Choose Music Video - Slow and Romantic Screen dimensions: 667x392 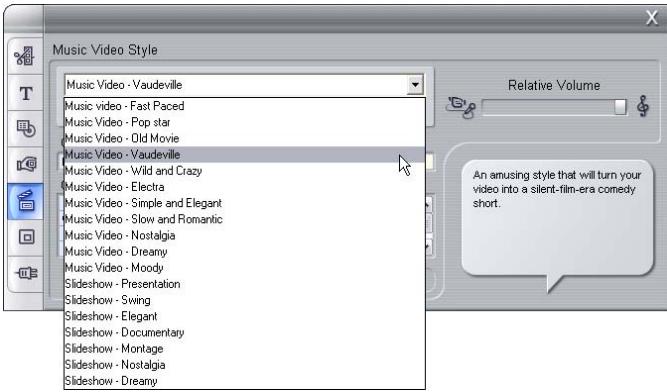[245, 219]
